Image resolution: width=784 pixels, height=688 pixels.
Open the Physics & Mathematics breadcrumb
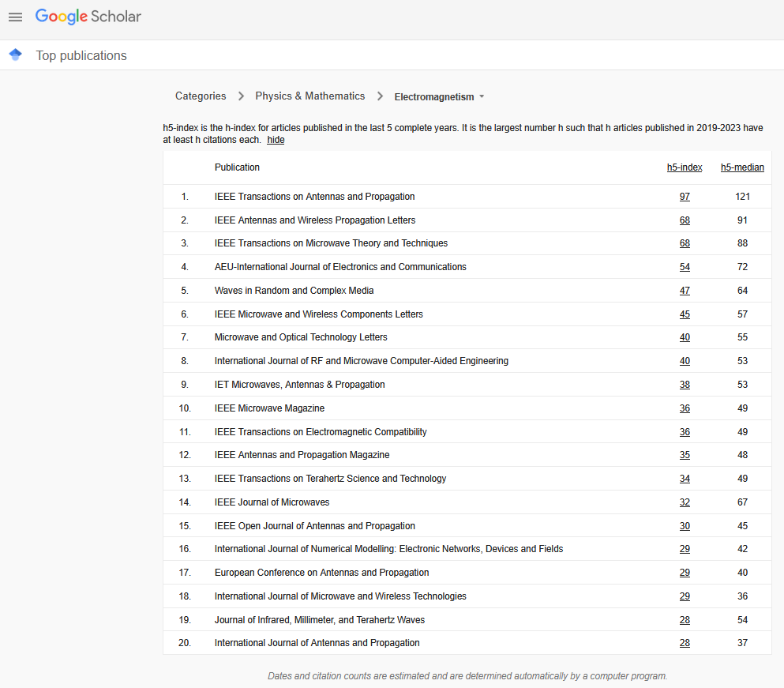click(x=310, y=96)
